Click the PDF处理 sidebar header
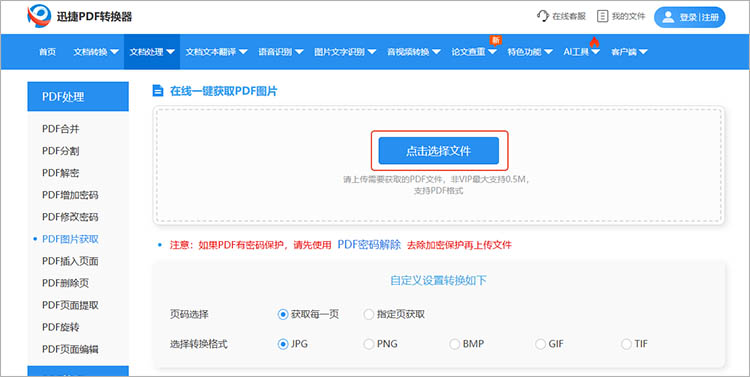 (x=78, y=97)
